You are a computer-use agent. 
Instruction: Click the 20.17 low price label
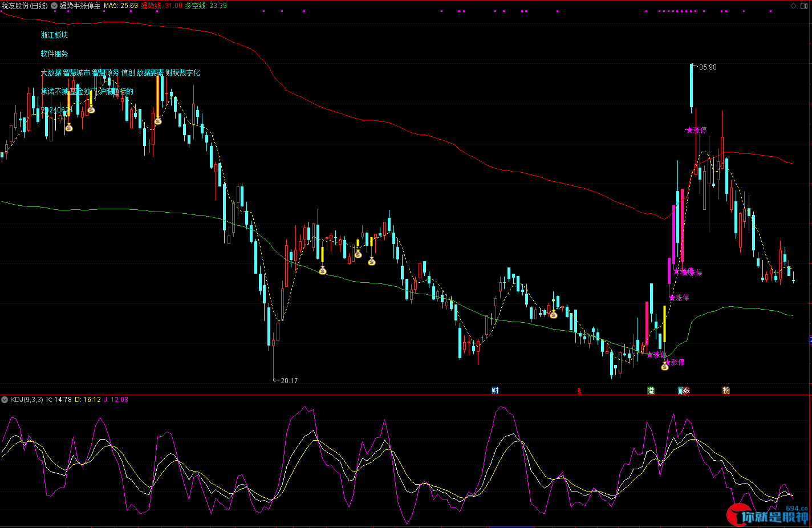(289, 381)
